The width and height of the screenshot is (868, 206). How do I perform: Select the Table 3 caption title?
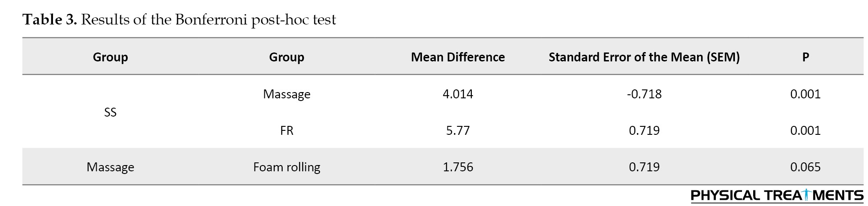[x=179, y=20]
